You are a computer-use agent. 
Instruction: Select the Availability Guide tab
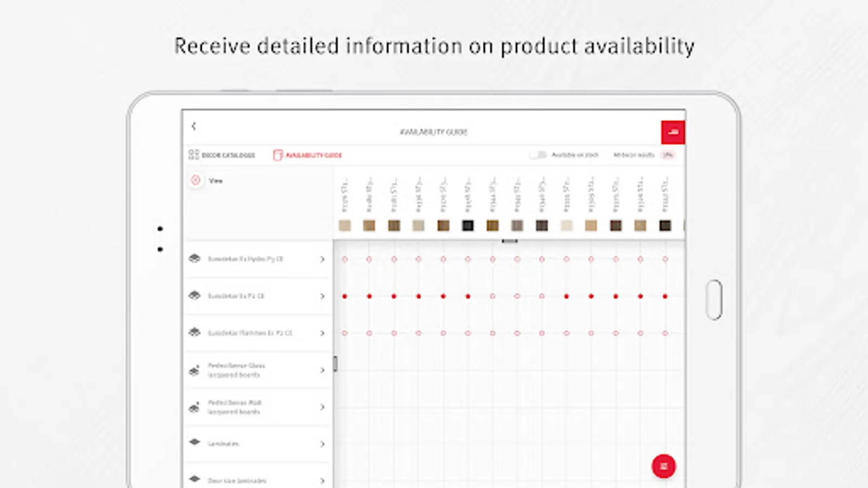308,155
